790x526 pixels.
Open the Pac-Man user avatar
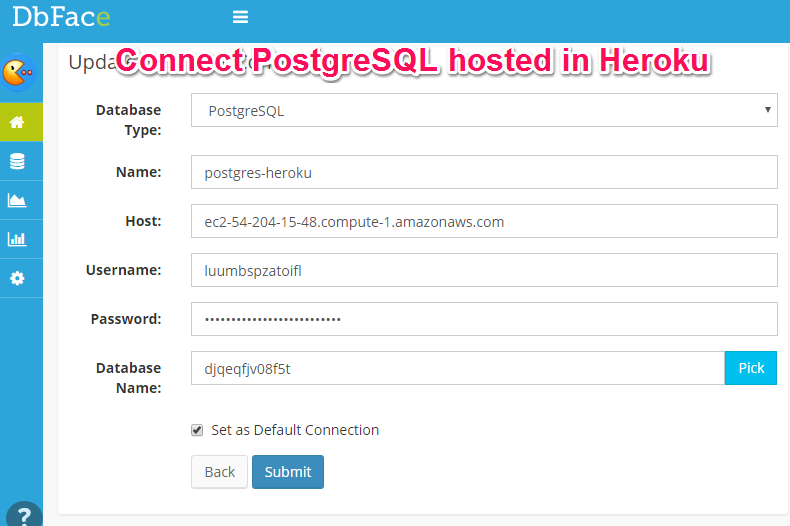point(19,73)
